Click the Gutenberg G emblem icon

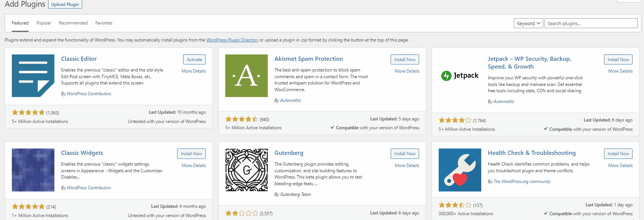coord(246,170)
